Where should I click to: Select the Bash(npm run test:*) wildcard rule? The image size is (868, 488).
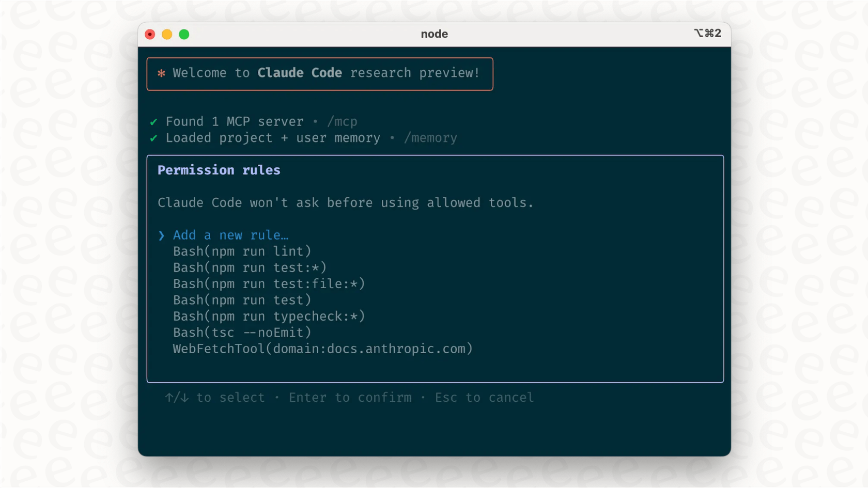coord(250,267)
